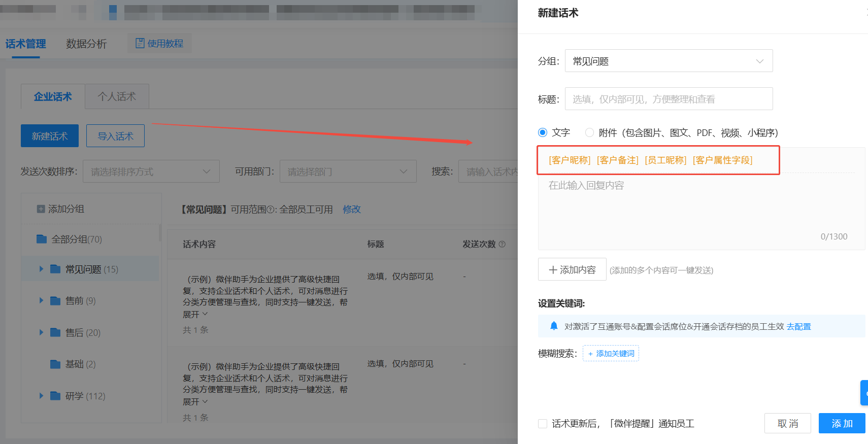The height and width of the screenshot is (444, 868).
Task: Click the 添加分组 plus icon
Action: (41, 209)
